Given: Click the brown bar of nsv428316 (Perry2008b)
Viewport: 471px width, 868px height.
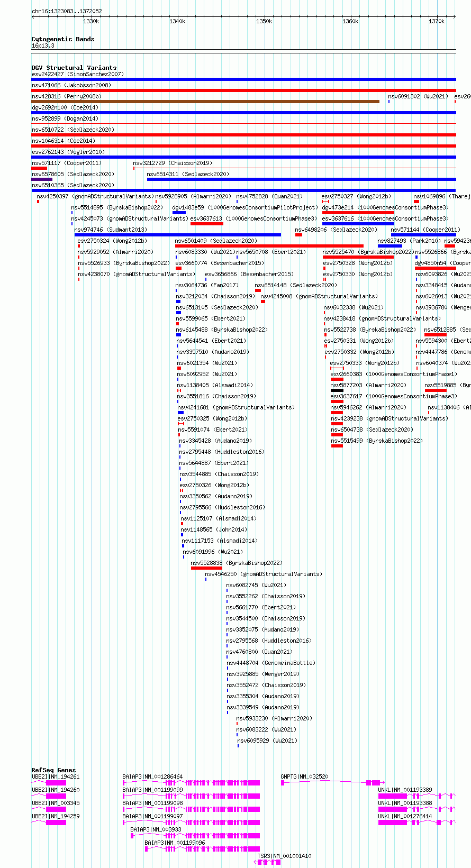Looking at the screenshot, I should coord(205,102).
